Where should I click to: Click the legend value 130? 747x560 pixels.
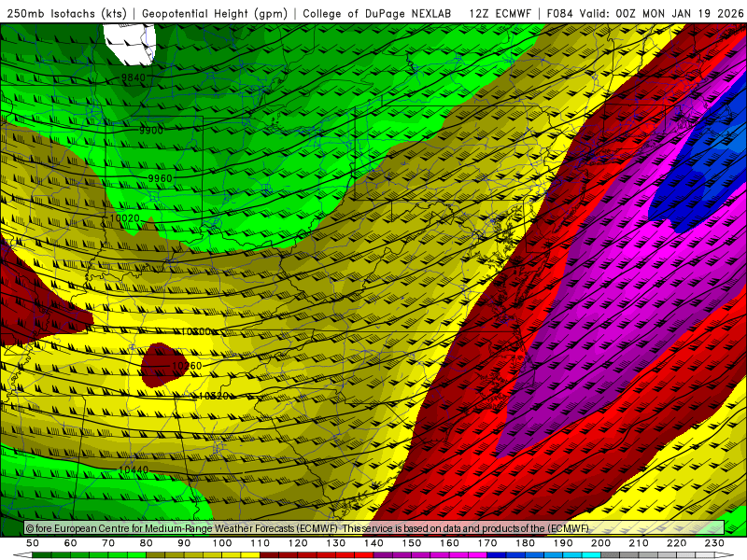pyautogui.click(x=336, y=543)
